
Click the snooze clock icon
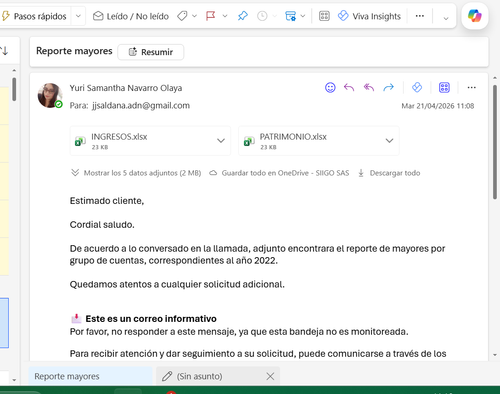point(262,16)
